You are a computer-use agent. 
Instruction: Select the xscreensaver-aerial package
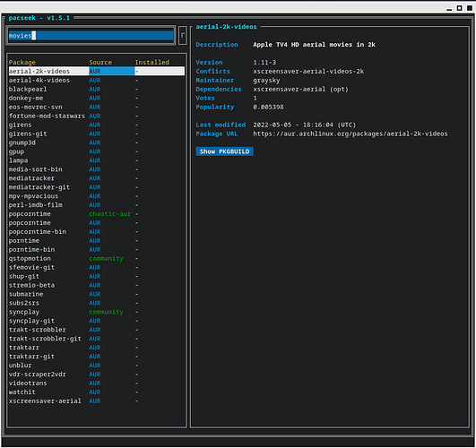pos(96,401)
